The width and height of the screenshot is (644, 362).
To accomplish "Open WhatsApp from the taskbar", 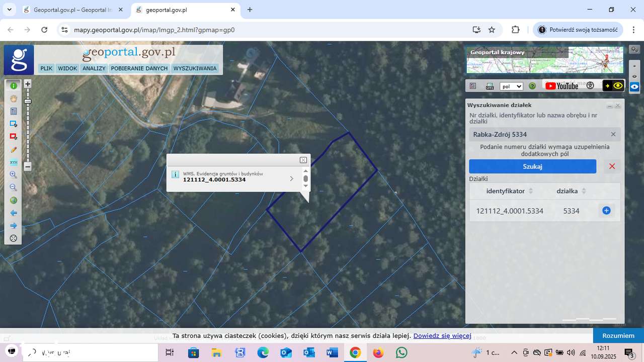I will (x=401, y=353).
